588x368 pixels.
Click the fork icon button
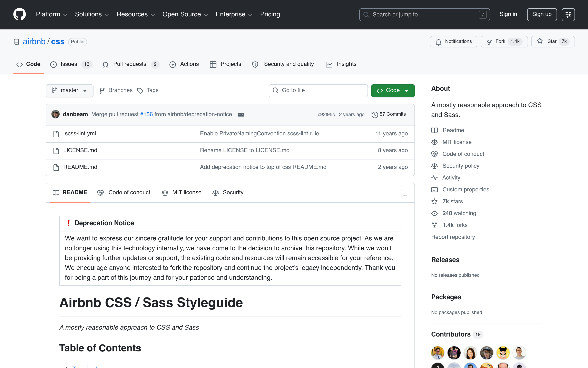489,42
